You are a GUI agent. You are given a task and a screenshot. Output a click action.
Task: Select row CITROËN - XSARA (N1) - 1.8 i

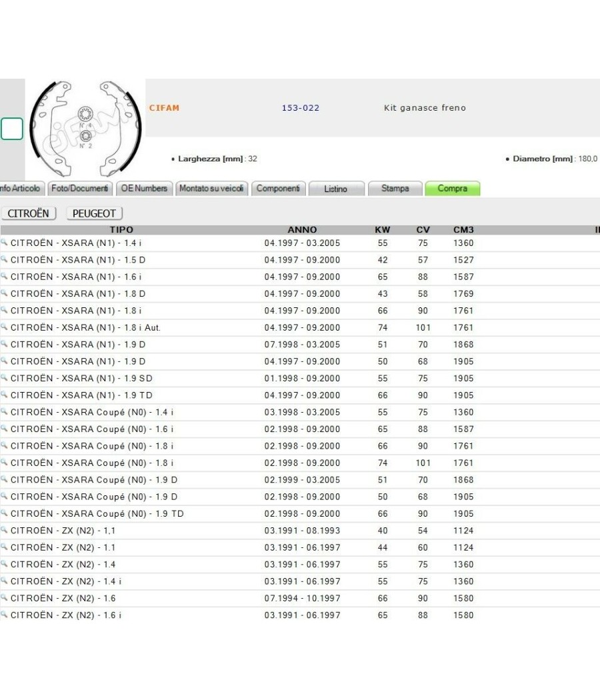tap(300, 311)
